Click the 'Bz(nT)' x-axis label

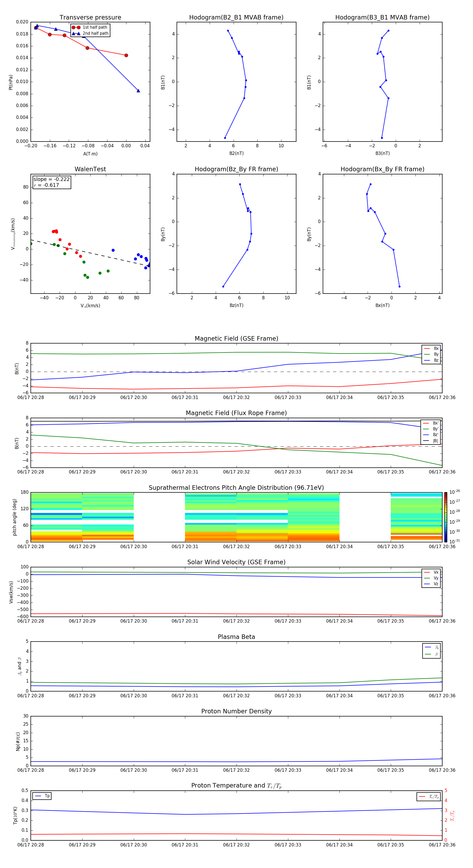pos(236,305)
